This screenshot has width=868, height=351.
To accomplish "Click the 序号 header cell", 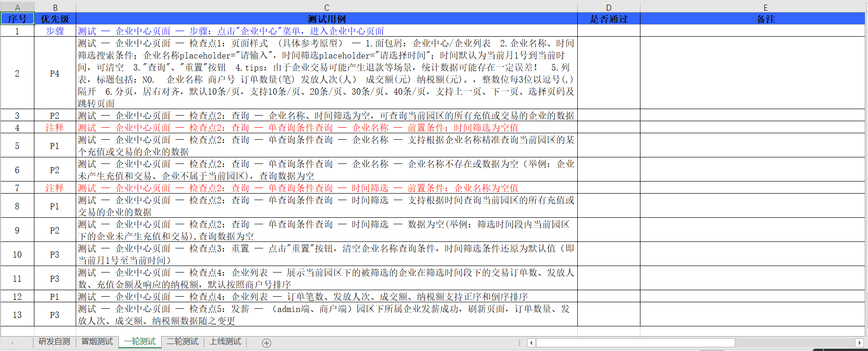I will coord(17,19).
